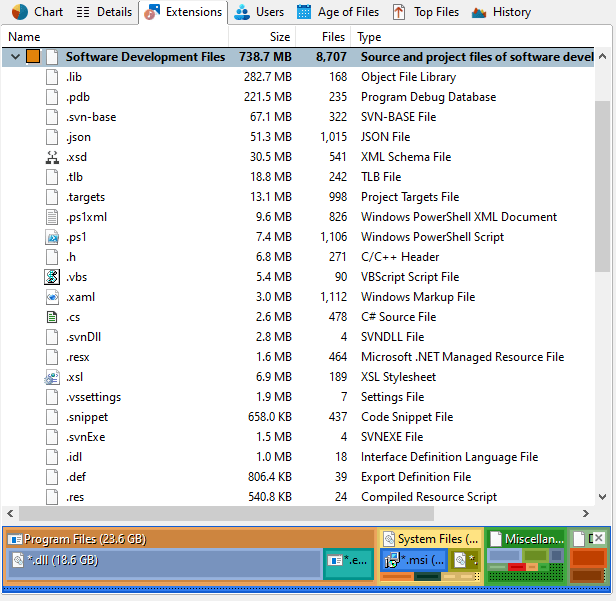Click the Age of Files calendar icon
This screenshot has width=616, height=601.
(304, 12)
